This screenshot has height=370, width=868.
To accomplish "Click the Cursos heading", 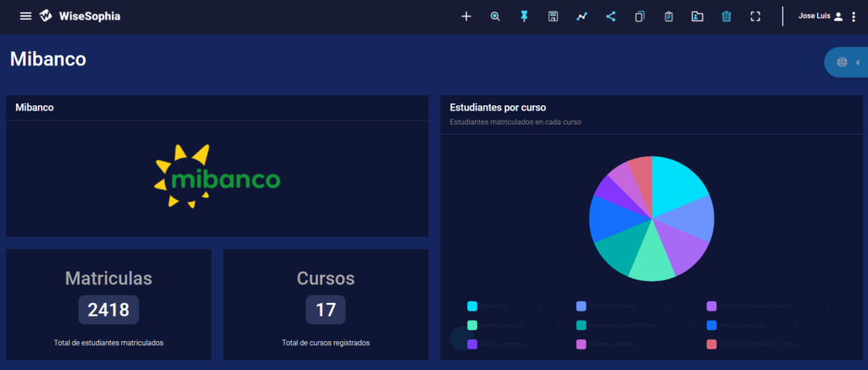I will 325,278.
